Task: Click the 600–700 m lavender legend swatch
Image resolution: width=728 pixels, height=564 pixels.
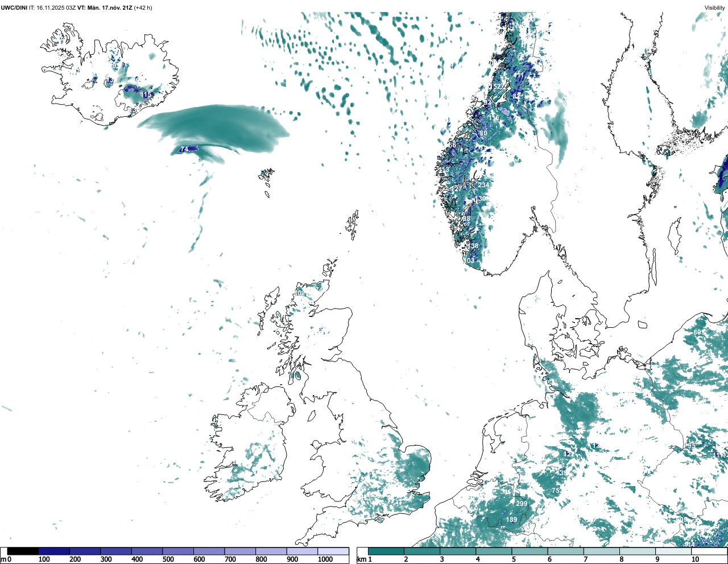Action: [x=209, y=551]
